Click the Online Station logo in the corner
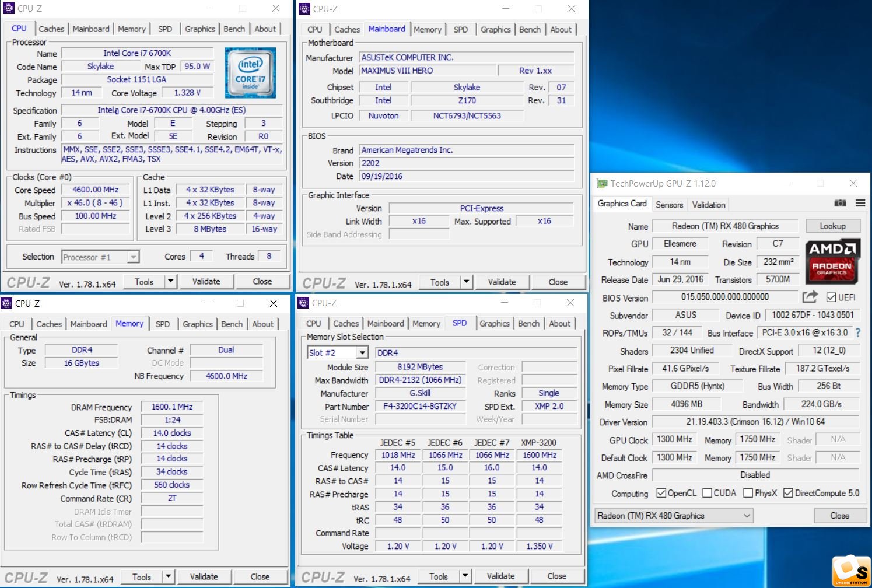Image resolution: width=872 pixels, height=588 pixels. (851, 571)
